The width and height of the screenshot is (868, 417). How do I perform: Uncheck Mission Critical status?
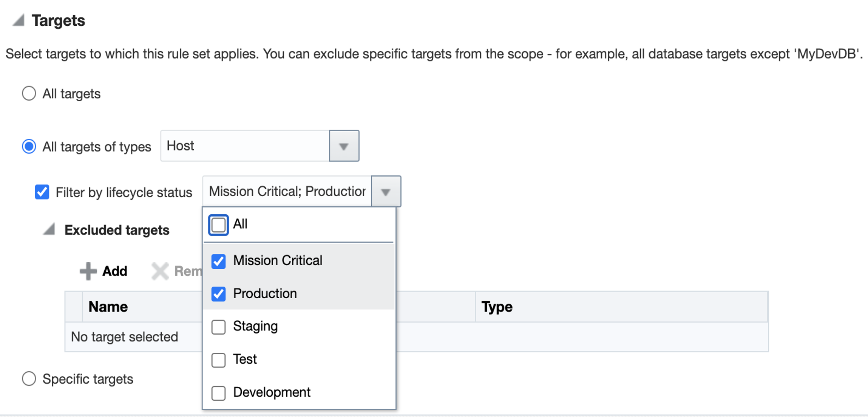(x=218, y=261)
